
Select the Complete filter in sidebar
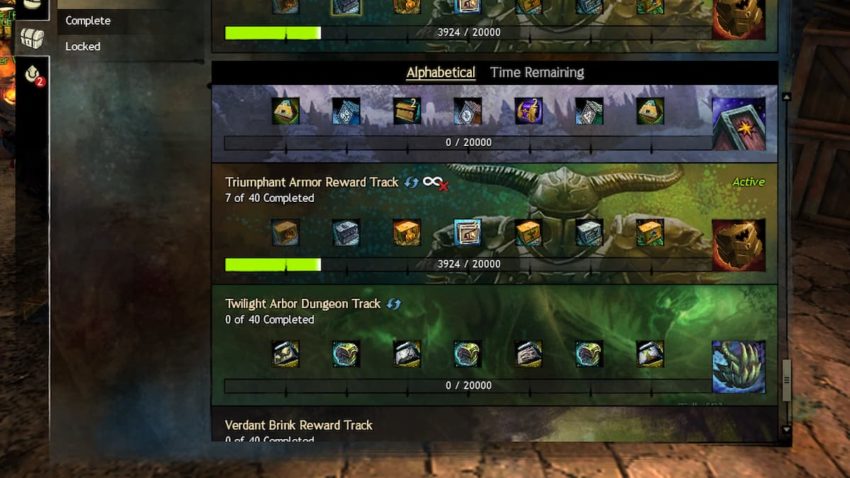pos(88,21)
